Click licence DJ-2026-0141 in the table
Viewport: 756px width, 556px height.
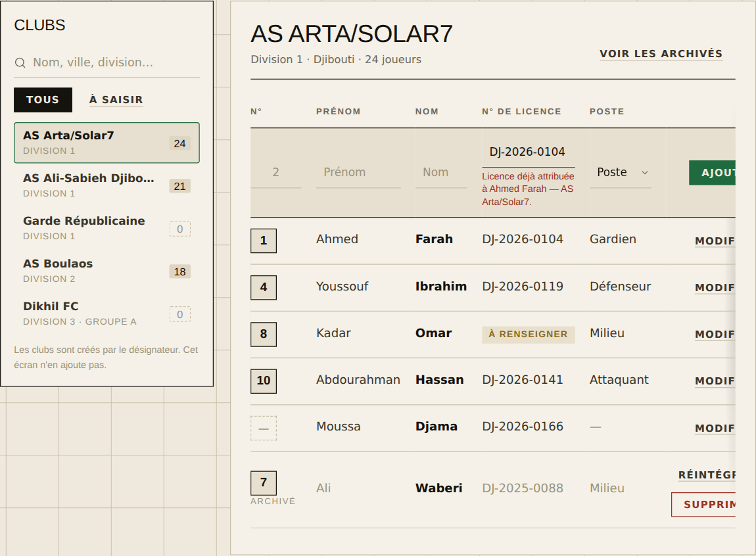(x=523, y=380)
